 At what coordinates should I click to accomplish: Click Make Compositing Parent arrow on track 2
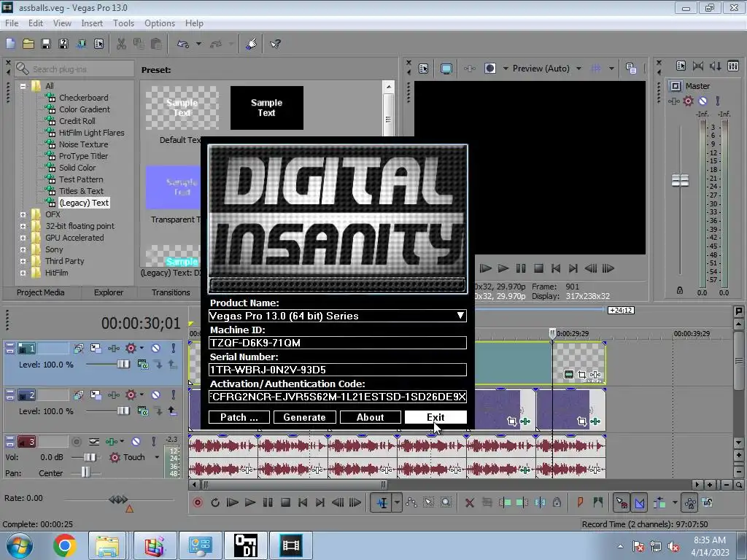172,411
